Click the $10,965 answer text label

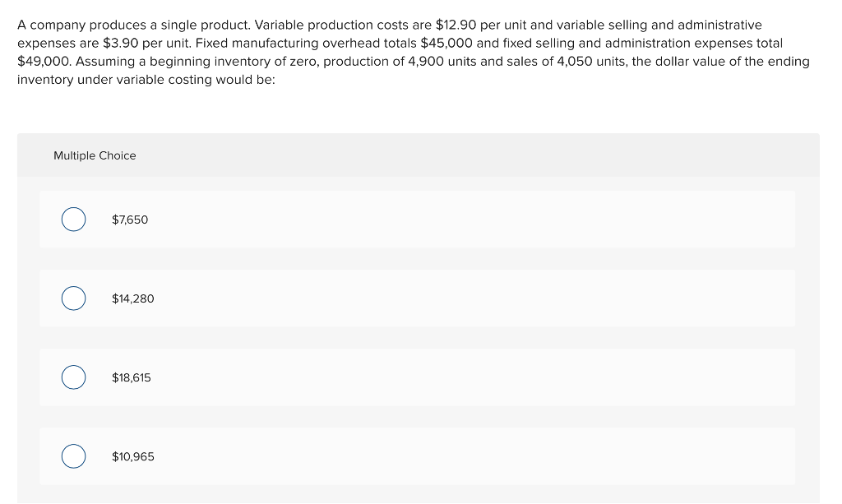133,456
